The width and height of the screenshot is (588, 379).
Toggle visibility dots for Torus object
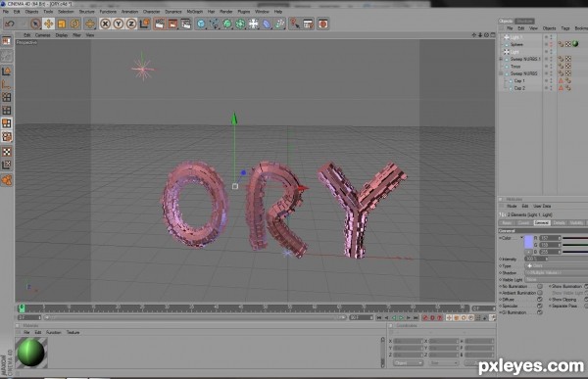(551, 67)
